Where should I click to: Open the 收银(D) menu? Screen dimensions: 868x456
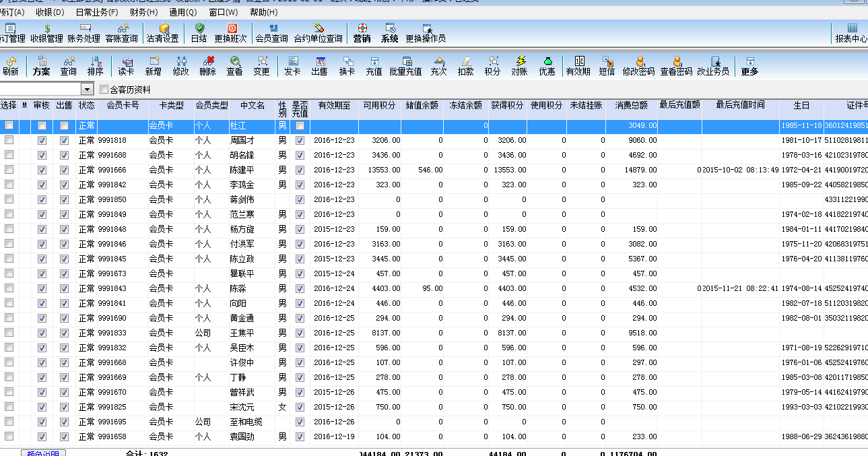[x=50, y=12]
